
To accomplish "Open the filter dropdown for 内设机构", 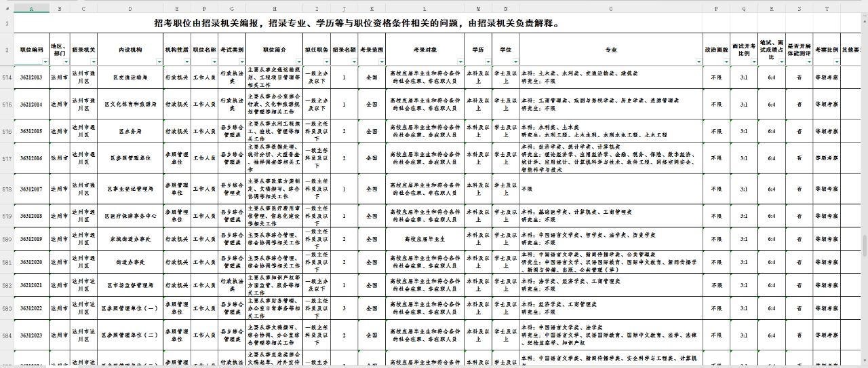I will coord(159,62).
